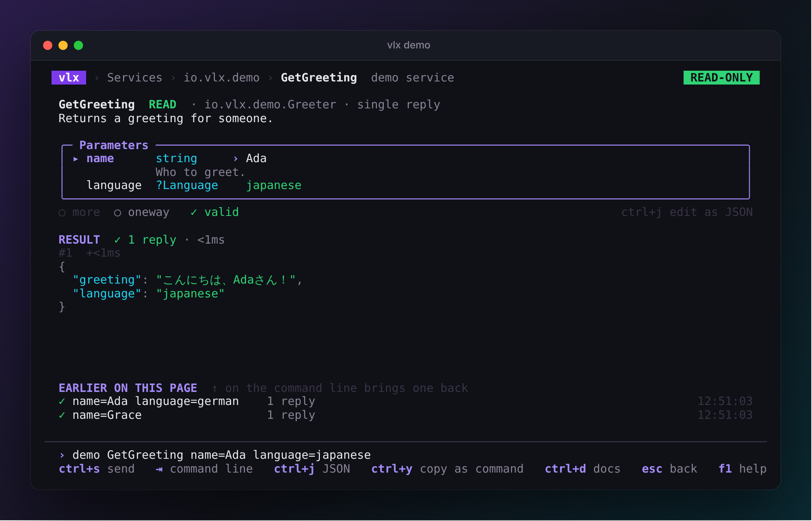Select the language parameter row
The width and height of the screenshot is (812, 521).
tap(406, 185)
